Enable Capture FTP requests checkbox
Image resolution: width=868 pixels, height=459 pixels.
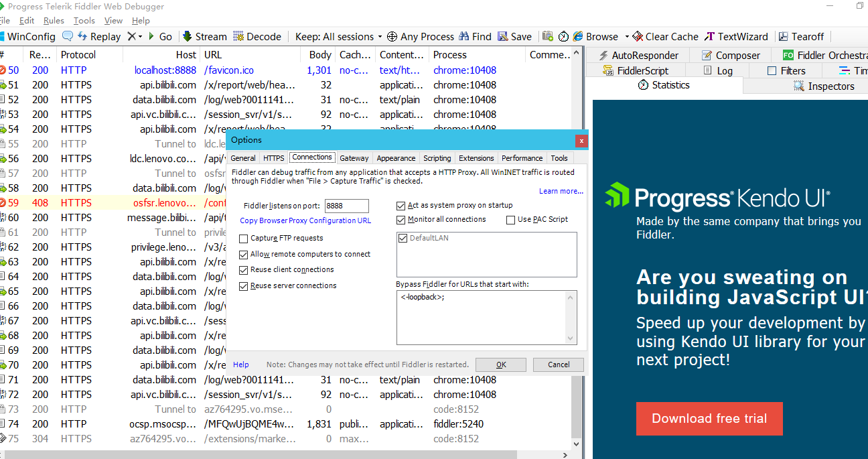[x=243, y=238]
